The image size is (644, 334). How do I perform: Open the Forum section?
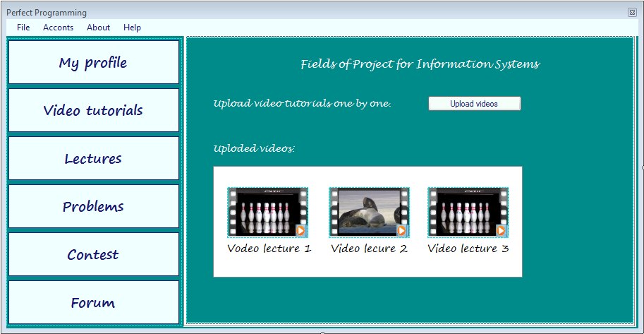point(94,302)
